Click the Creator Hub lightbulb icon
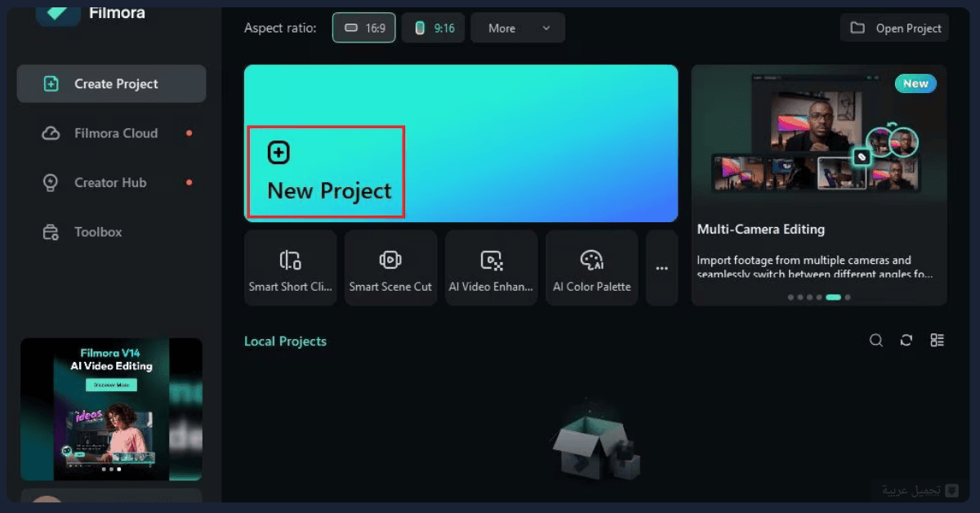 51,182
